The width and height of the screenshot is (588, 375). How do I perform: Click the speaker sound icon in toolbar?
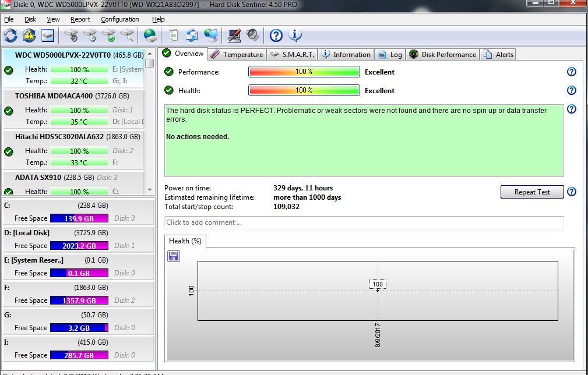click(x=252, y=36)
